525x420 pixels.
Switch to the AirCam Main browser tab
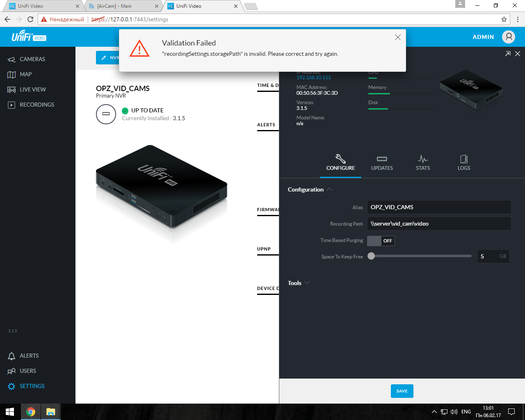pos(123,6)
